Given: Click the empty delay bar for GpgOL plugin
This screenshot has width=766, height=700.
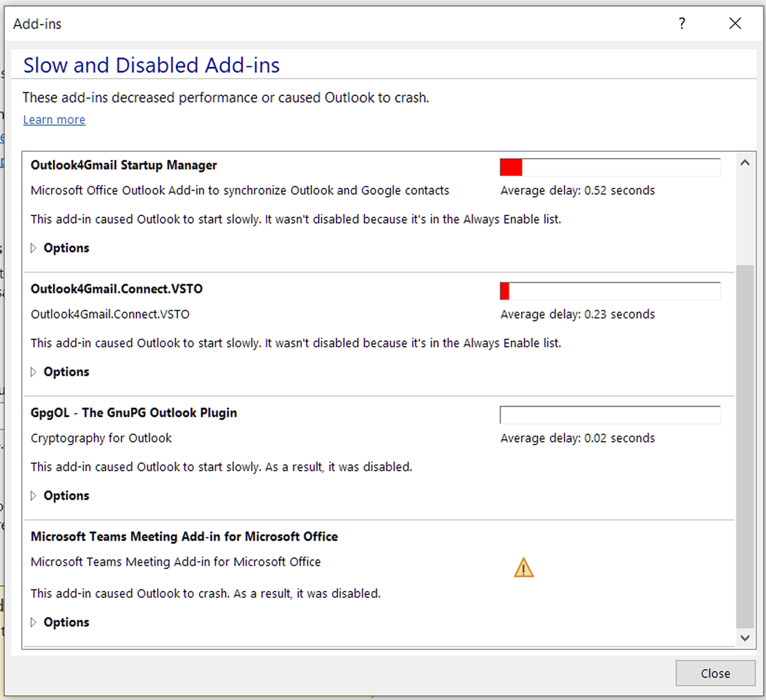Looking at the screenshot, I should pyautogui.click(x=609, y=414).
